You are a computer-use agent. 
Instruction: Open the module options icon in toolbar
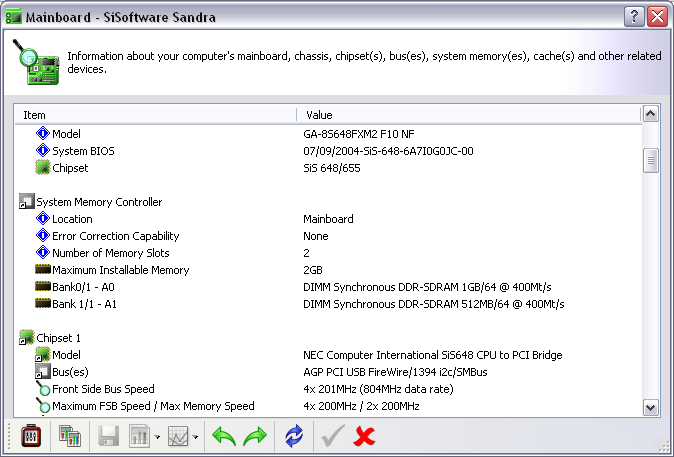[x=30, y=436]
